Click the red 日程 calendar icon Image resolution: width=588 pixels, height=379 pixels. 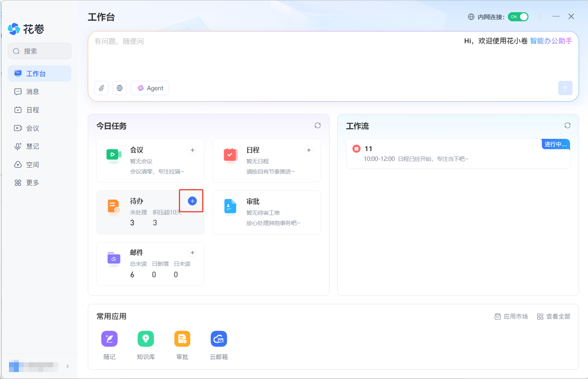230,155
